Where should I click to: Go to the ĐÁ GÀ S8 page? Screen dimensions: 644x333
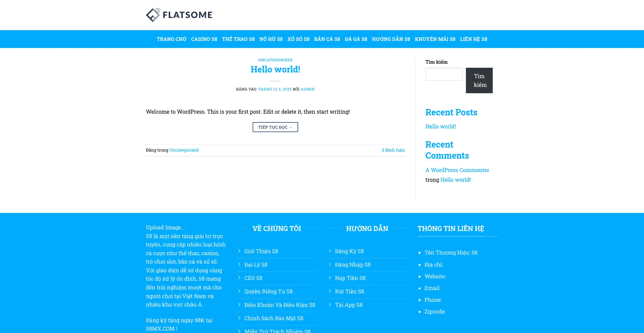click(356, 39)
